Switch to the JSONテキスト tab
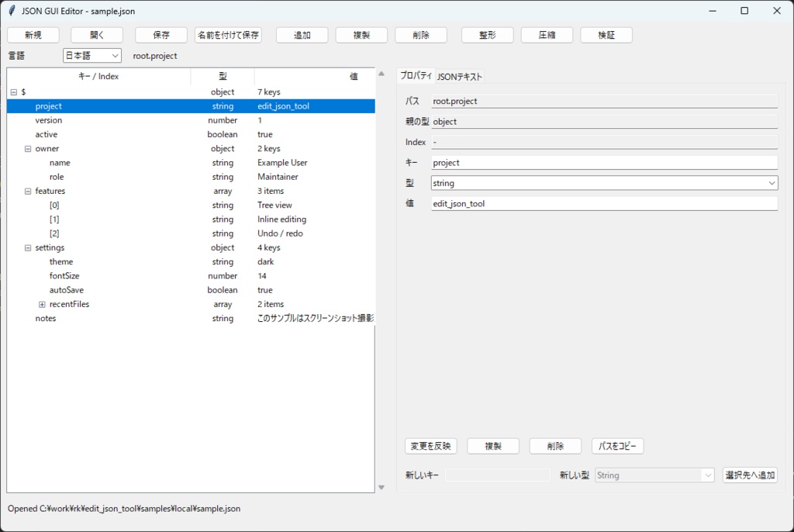This screenshot has height=532, width=794. (460, 77)
